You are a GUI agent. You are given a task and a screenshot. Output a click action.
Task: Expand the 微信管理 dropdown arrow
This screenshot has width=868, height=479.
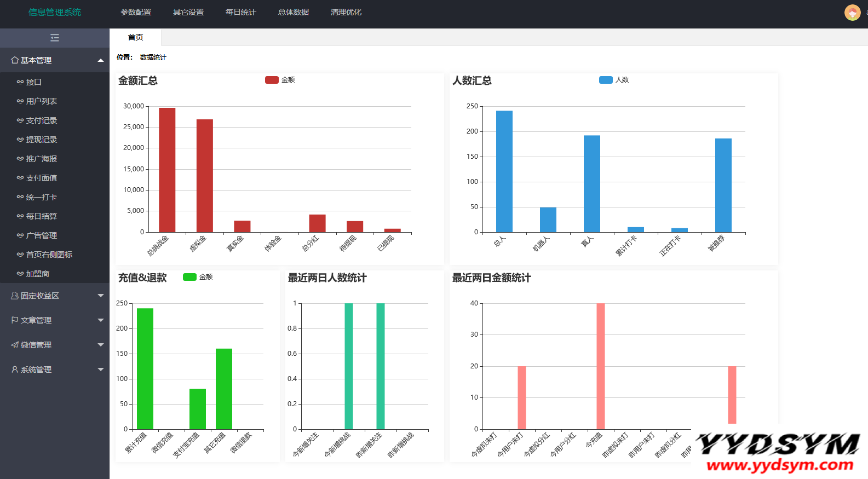tap(101, 345)
